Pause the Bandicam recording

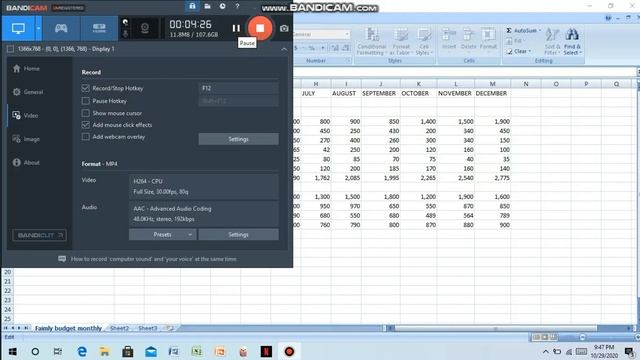pos(236,28)
